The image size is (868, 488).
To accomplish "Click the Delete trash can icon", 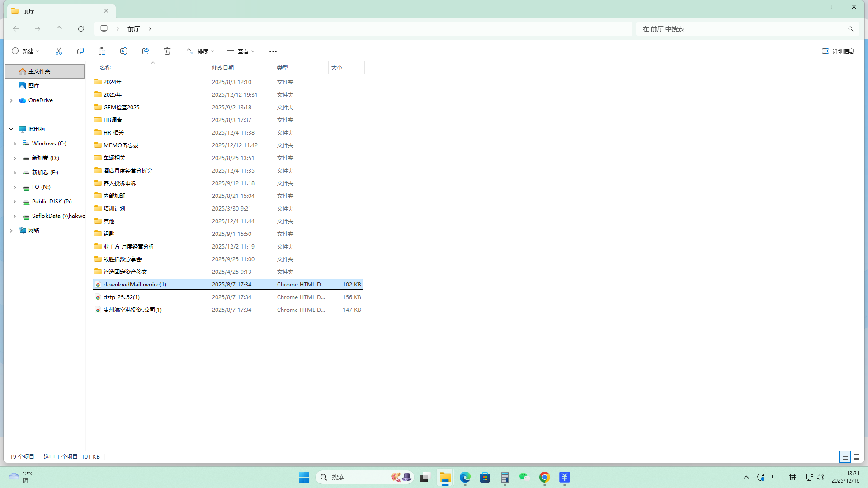I will click(x=167, y=51).
